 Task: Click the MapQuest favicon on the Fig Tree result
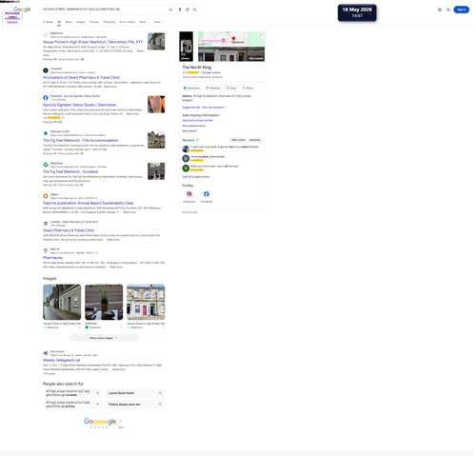46,166
